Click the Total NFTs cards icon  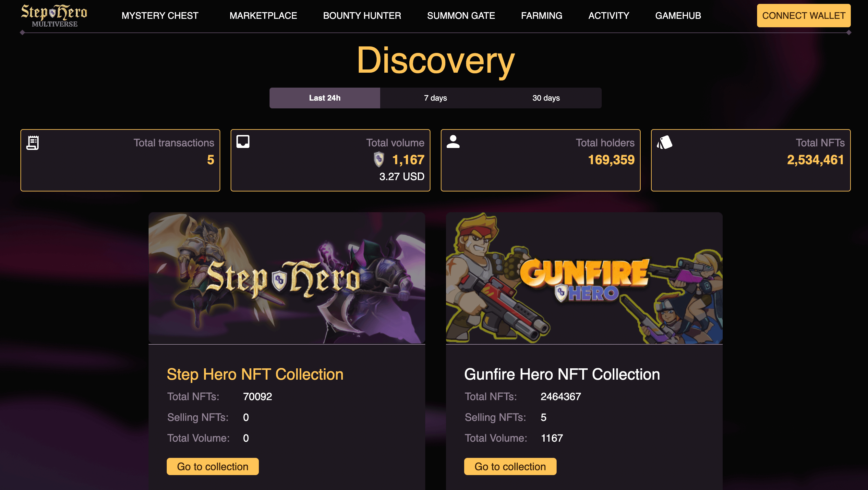665,142
